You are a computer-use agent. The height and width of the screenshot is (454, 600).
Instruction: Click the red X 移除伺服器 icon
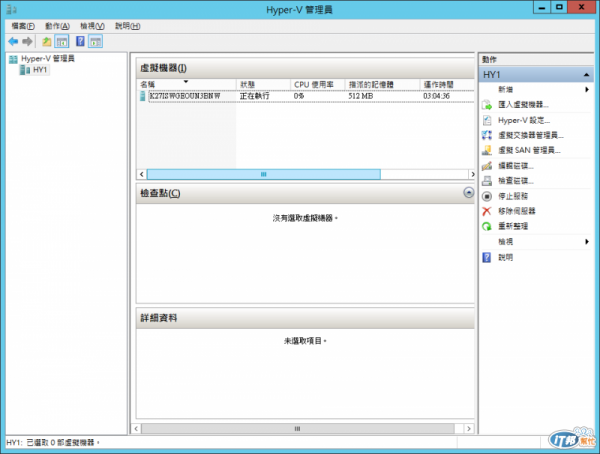pos(487,211)
